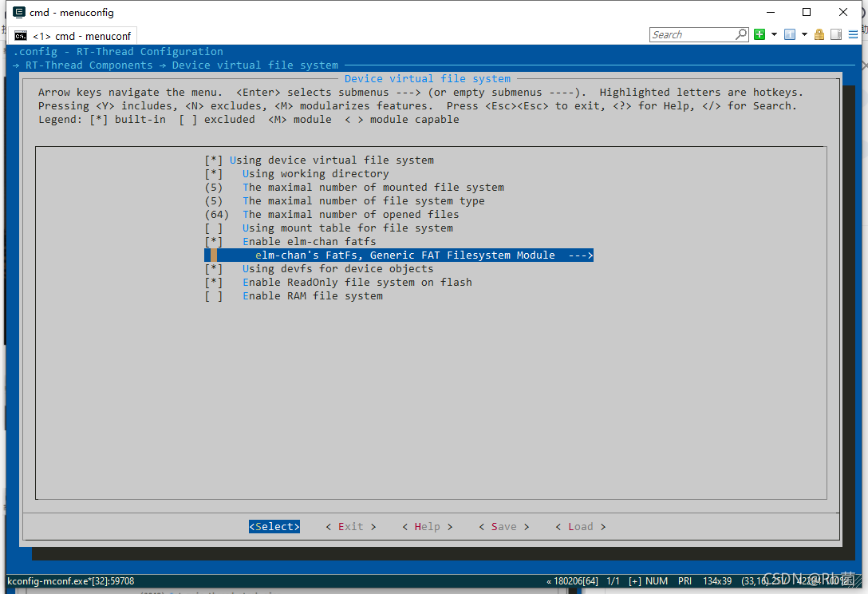The image size is (868, 594).
Task: Toggle 'Using mount table for file system' checkbox
Action: pos(214,228)
